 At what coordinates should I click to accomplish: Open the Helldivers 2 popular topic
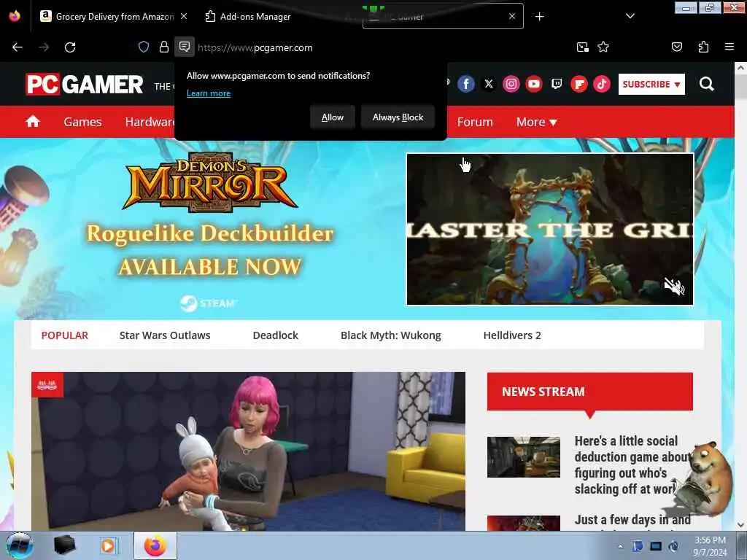512,335
